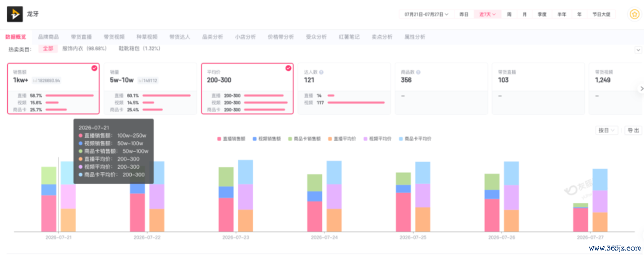The width and height of the screenshot is (644, 255).
Task: Open the 价格带分析 tab
Action: point(281,37)
